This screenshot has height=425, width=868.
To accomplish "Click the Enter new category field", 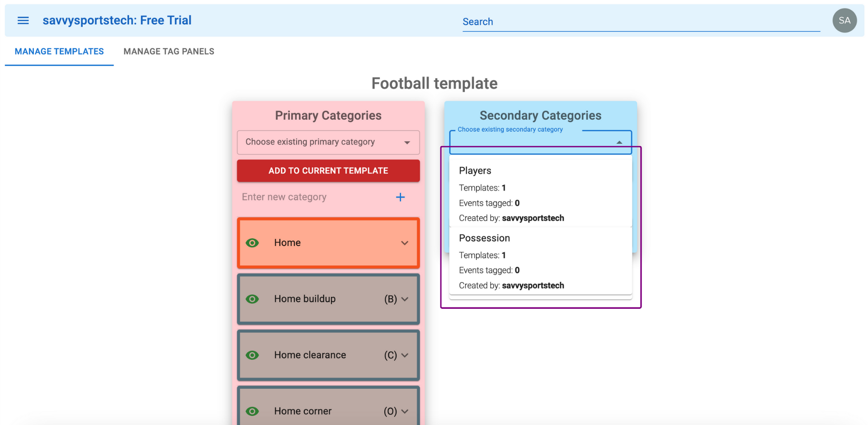I will point(314,197).
